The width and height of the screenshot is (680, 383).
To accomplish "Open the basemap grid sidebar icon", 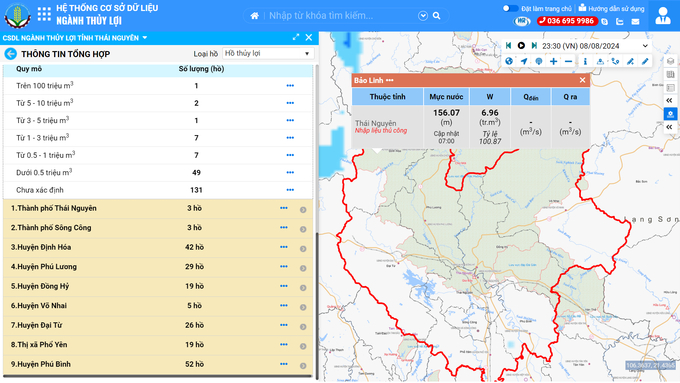I will (670, 75).
